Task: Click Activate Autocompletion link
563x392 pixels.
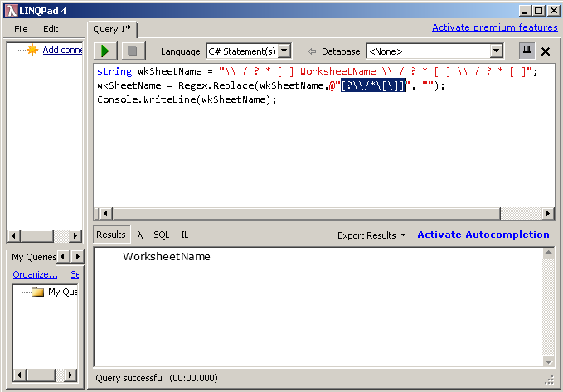Action: [483, 235]
